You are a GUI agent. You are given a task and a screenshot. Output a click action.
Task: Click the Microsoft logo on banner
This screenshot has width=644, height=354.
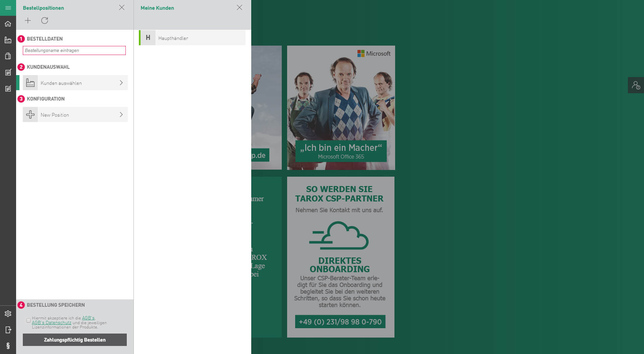374,54
